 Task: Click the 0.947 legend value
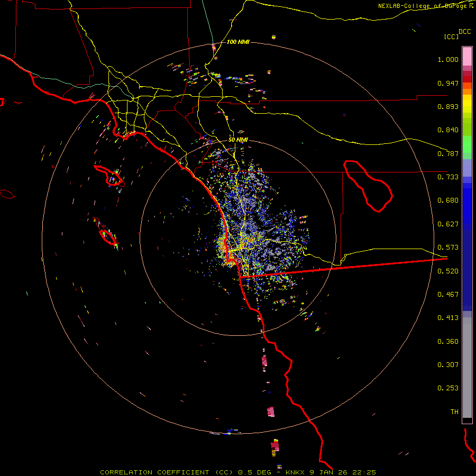pyautogui.click(x=448, y=83)
